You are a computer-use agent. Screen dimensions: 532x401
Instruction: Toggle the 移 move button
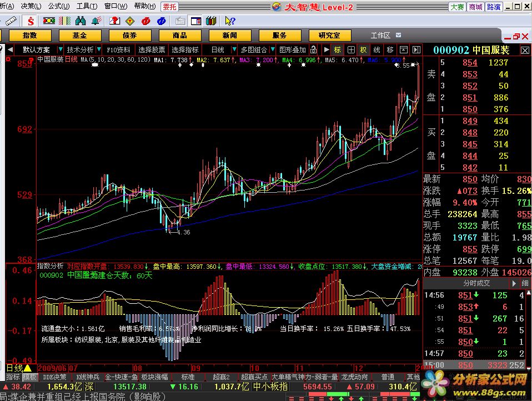click(x=390, y=50)
